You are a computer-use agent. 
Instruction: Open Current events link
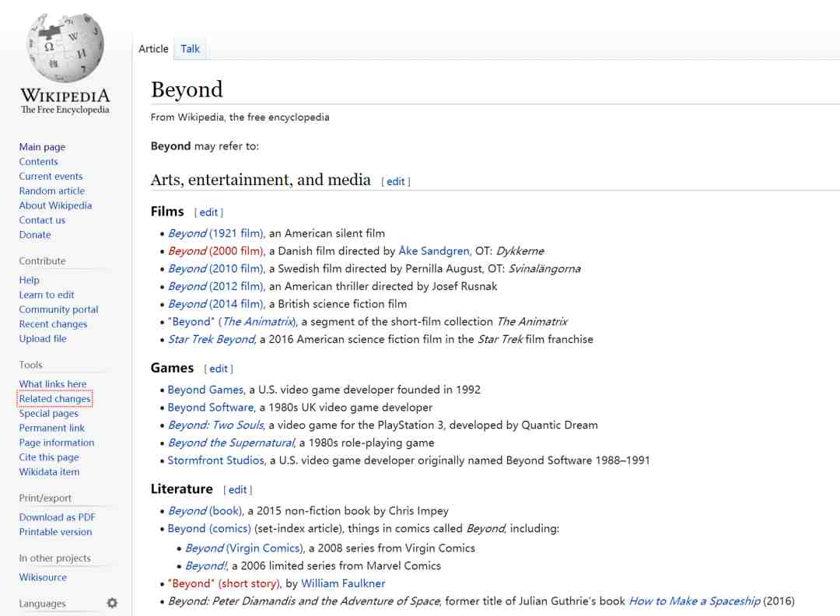[x=51, y=177]
